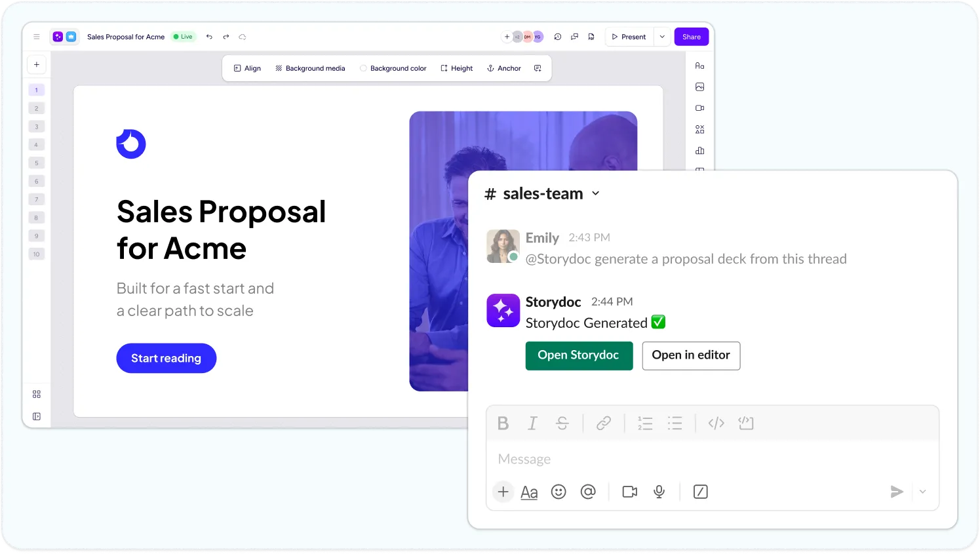The width and height of the screenshot is (980, 554).
Task: Select the chart element tool in right sidebar
Action: pos(699,151)
